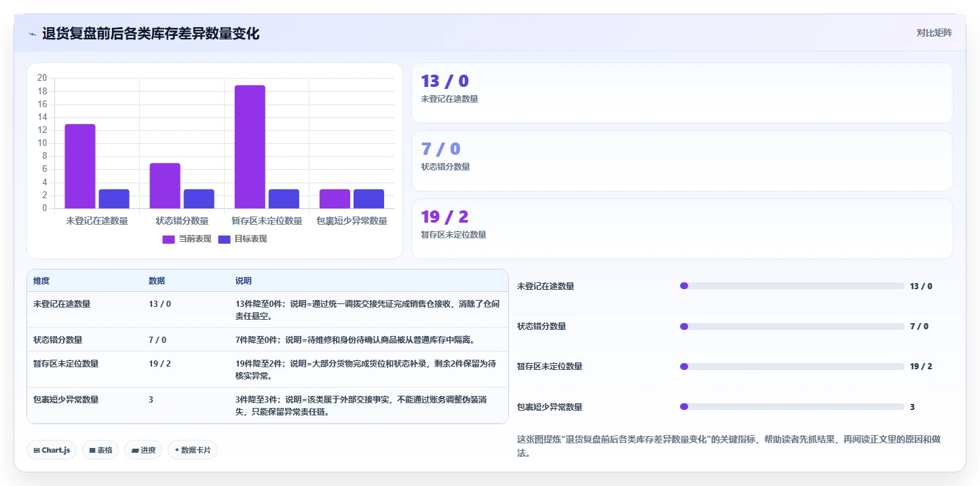
Task: Click the chart icon beside the dashboard title
Action: tap(32, 34)
